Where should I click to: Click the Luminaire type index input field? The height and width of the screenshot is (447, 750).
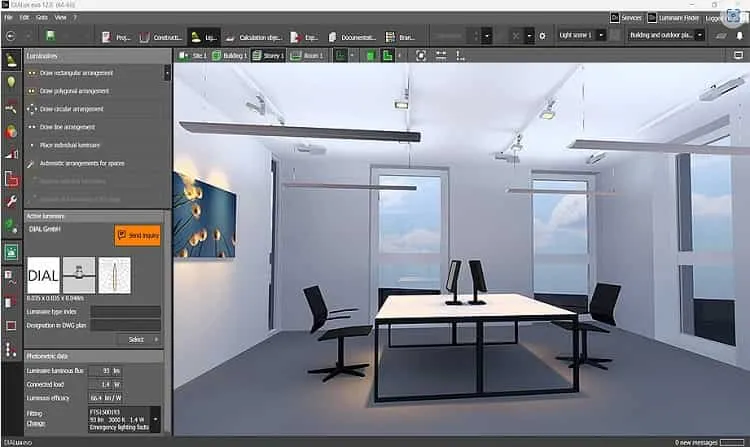tap(126, 312)
